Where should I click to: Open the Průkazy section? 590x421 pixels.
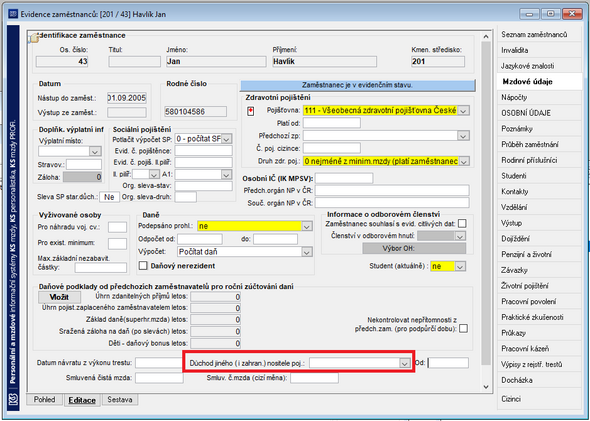pyautogui.click(x=539, y=333)
